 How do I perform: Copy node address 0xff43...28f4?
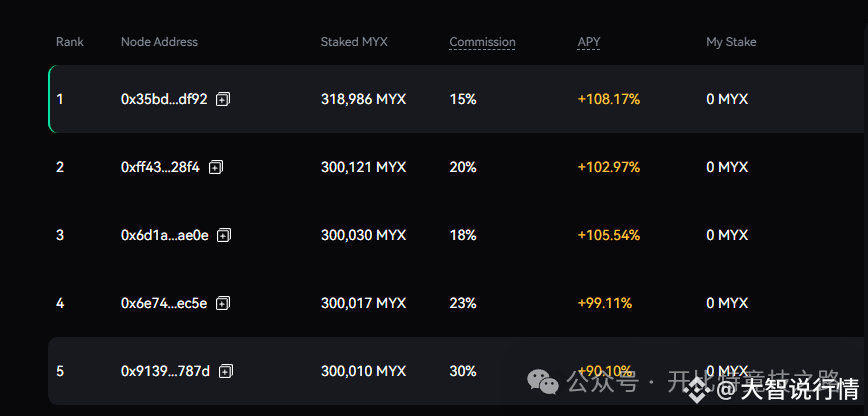215,167
